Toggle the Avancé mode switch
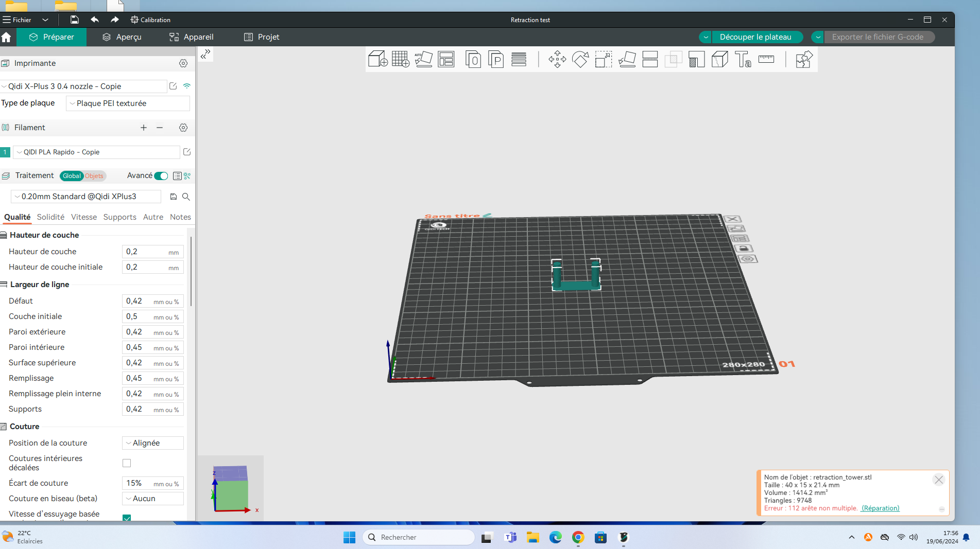This screenshot has width=980, height=549. pos(161,176)
